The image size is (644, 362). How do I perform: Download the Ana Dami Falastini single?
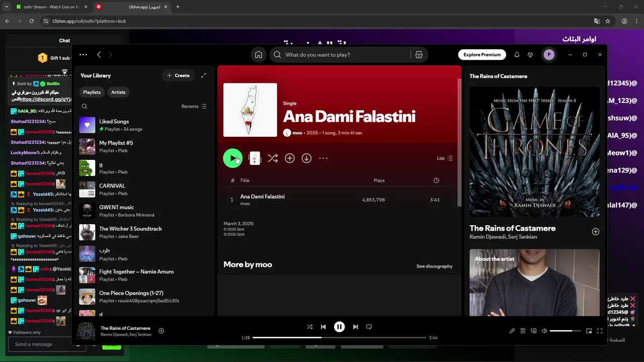306,158
